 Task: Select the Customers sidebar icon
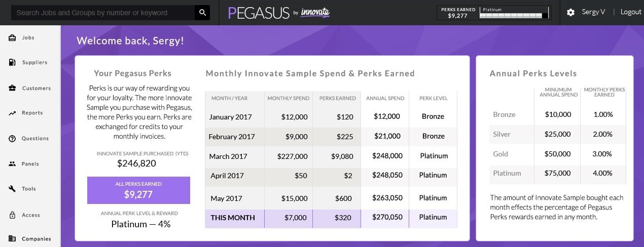pos(12,88)
